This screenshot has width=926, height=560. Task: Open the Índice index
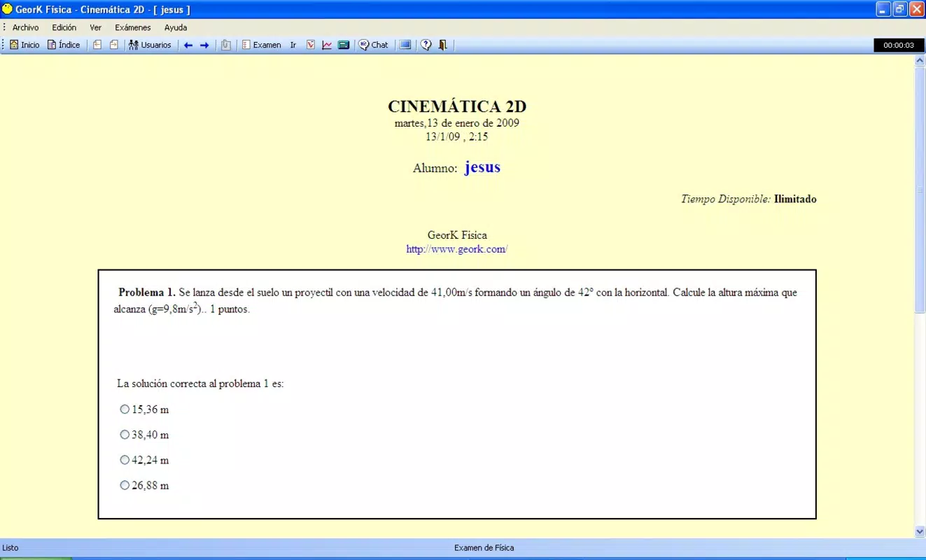click(64, 45)
